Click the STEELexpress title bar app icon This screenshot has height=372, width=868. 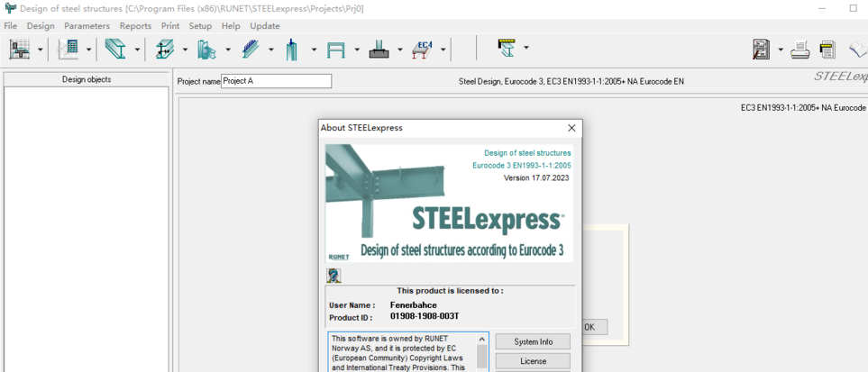pos(9,9)
